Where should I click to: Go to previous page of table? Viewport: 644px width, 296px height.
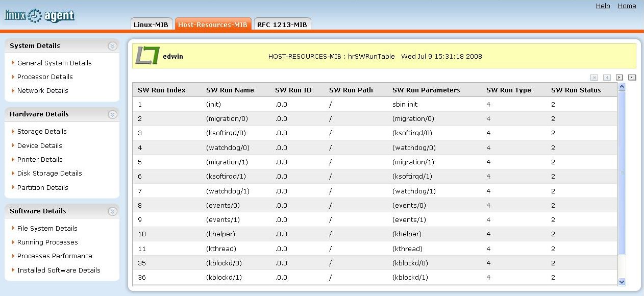607,78
